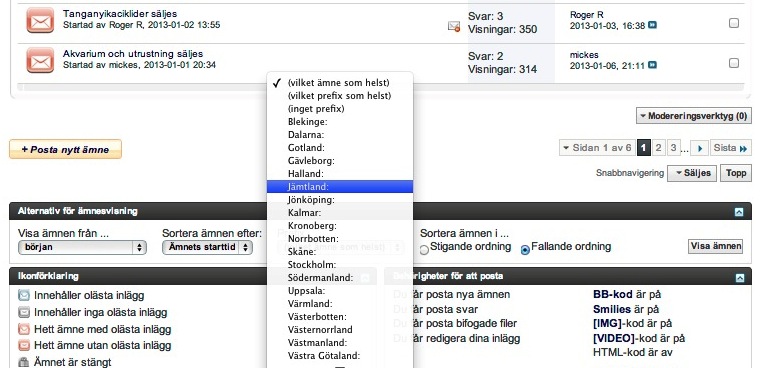The height and width of the screenshot is (368, 777).
Task: Click envelope icon for Tanganyikaciklider säljes thread
Action: 40,20
